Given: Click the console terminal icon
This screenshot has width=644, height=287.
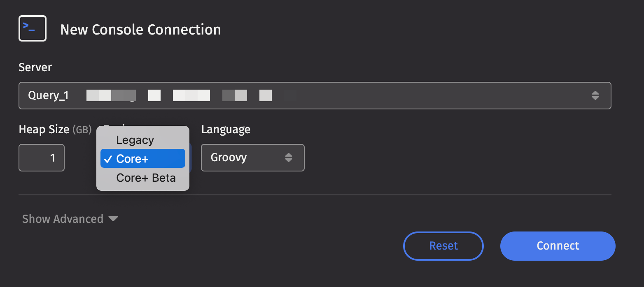Looking at the screenshot, I should click(32, 28).
